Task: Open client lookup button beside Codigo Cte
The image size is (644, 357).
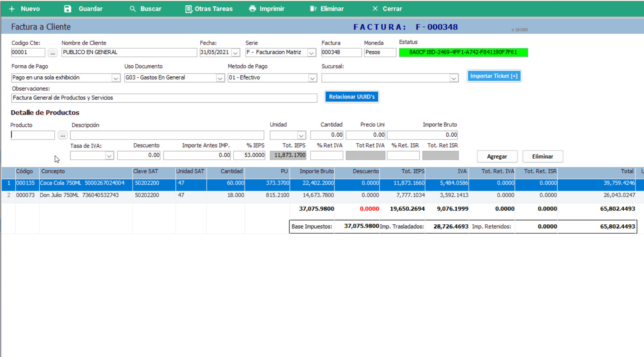Action: (52, 53)
